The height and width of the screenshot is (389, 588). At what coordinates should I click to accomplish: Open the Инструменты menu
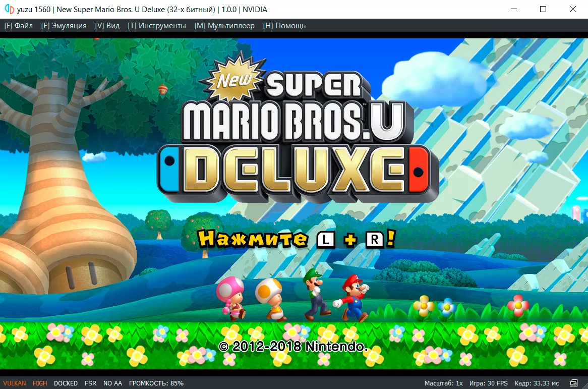click(157, 26)
